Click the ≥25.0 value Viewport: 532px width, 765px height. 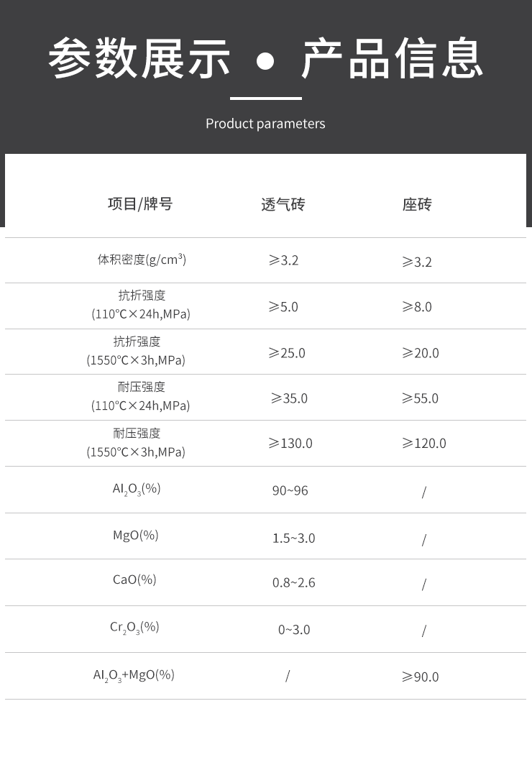tap(287, 353)
